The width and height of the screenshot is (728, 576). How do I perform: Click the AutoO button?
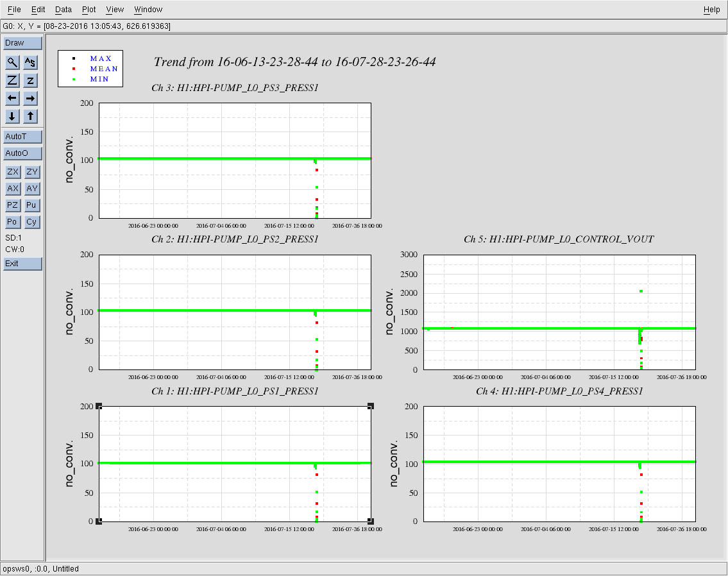pyautogui.click(x=22, y=153)
